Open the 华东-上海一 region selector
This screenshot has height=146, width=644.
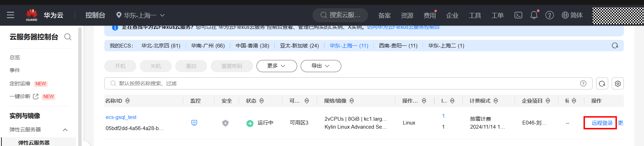[x=140, y=15]
